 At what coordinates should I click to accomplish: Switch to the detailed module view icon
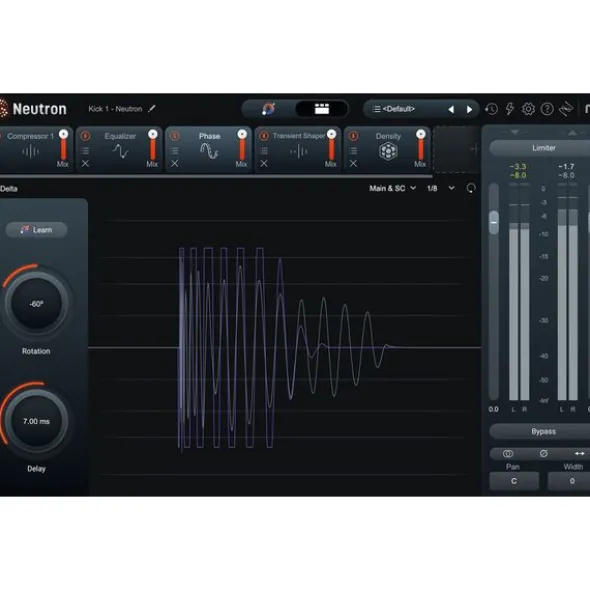[x=322, y=109]
